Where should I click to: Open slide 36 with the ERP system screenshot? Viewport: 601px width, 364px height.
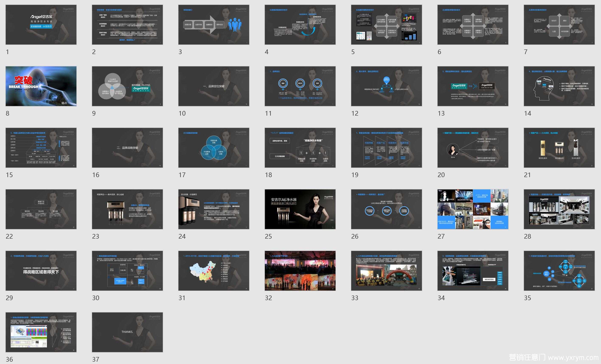(41, 332)
